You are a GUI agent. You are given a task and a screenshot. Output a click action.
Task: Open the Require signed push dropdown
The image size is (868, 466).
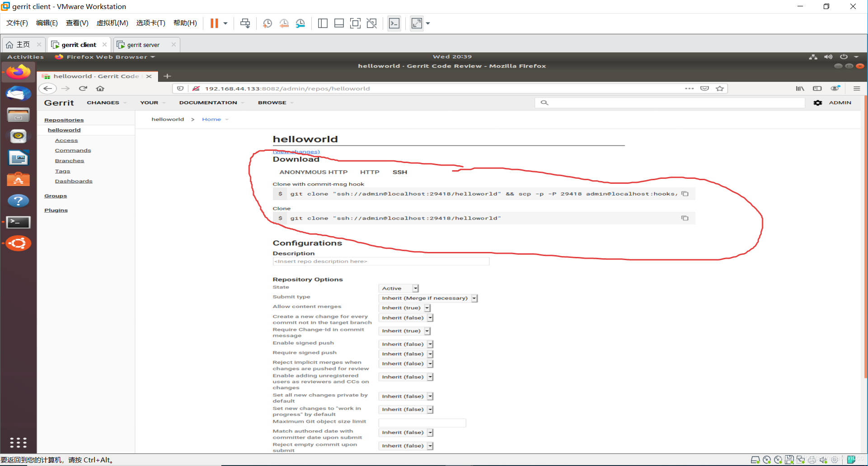tap(406, 354)
